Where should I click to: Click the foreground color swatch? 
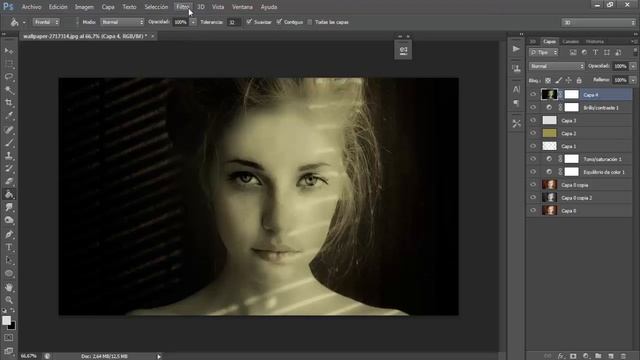point(7,320)
